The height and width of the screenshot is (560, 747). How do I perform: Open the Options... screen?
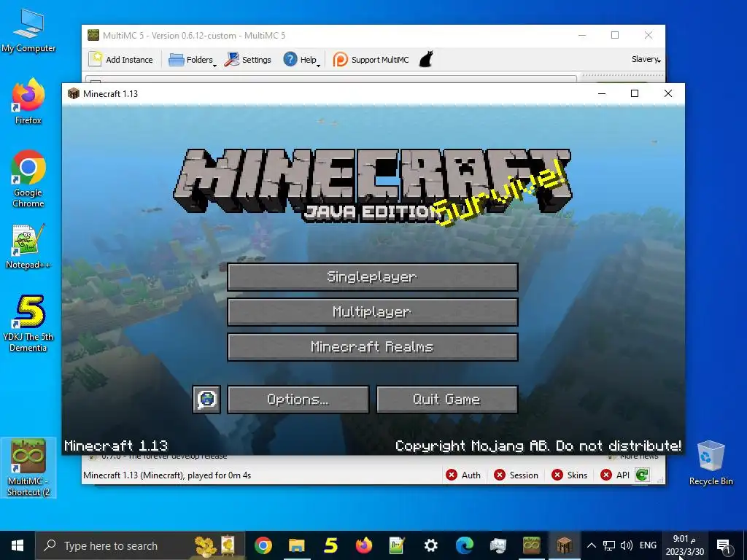(x=298, y=399)
